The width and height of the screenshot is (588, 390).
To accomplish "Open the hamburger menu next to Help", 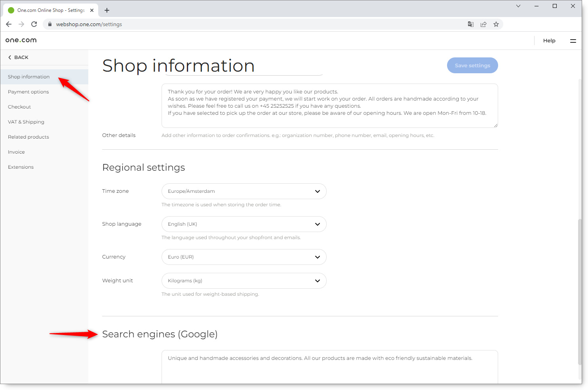I will coord(573,41).
